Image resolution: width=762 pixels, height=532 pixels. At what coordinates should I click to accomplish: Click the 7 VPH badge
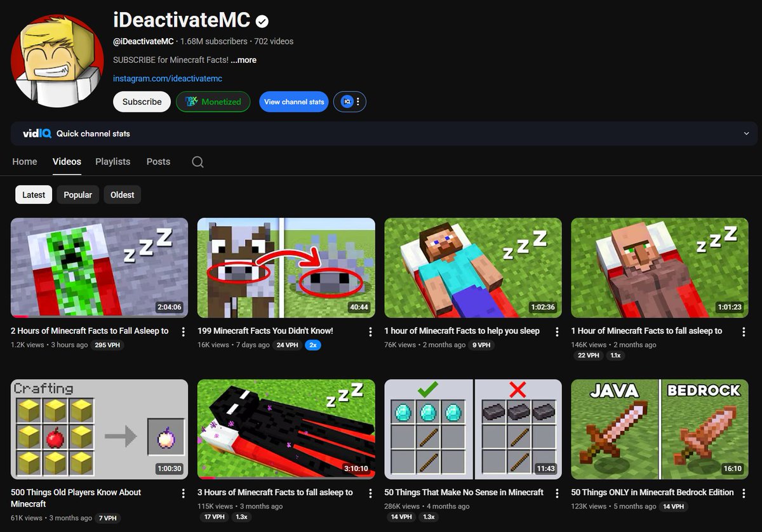click(108, 518)
